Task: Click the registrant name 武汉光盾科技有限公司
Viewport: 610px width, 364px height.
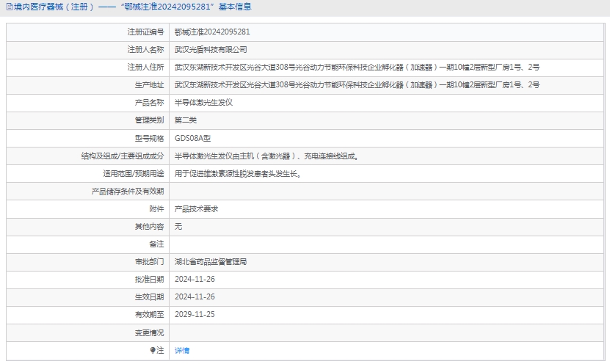Action: click(211, 50)
